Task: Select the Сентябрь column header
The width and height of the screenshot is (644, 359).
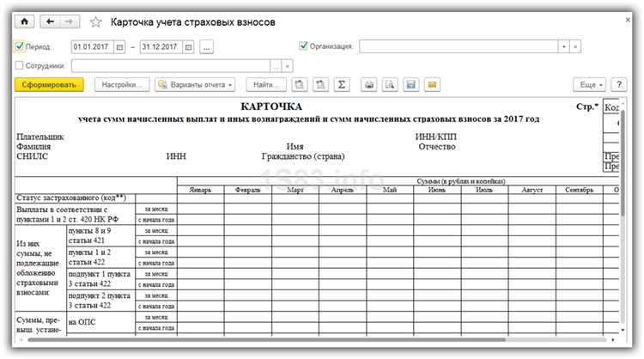Action: click(579, 190)
